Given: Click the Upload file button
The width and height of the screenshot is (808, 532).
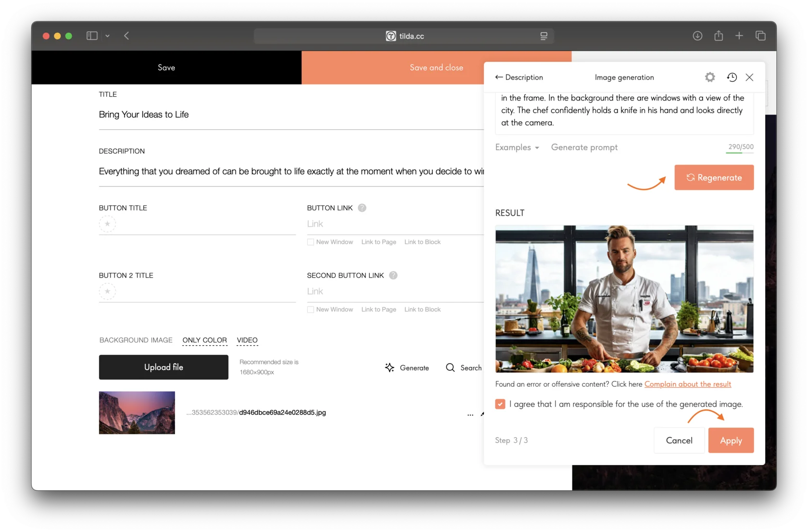Looking at the screenshot, I should click(x=164, y=367).
